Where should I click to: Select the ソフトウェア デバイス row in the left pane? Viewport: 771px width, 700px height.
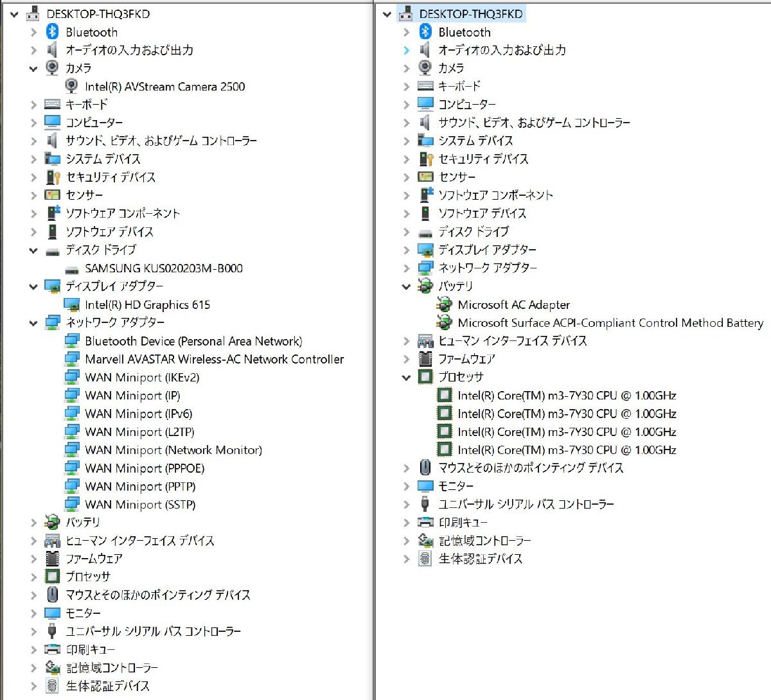coord(109,231)
